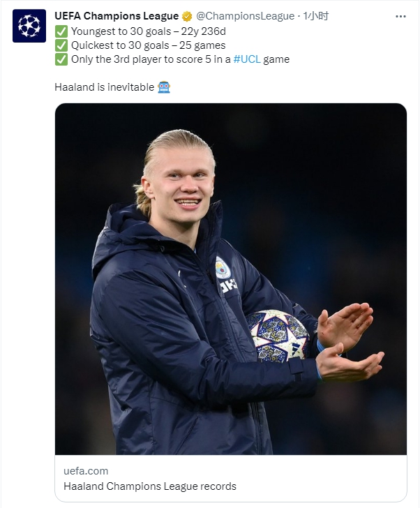Open the three-dot more options menu

(400, 16)
